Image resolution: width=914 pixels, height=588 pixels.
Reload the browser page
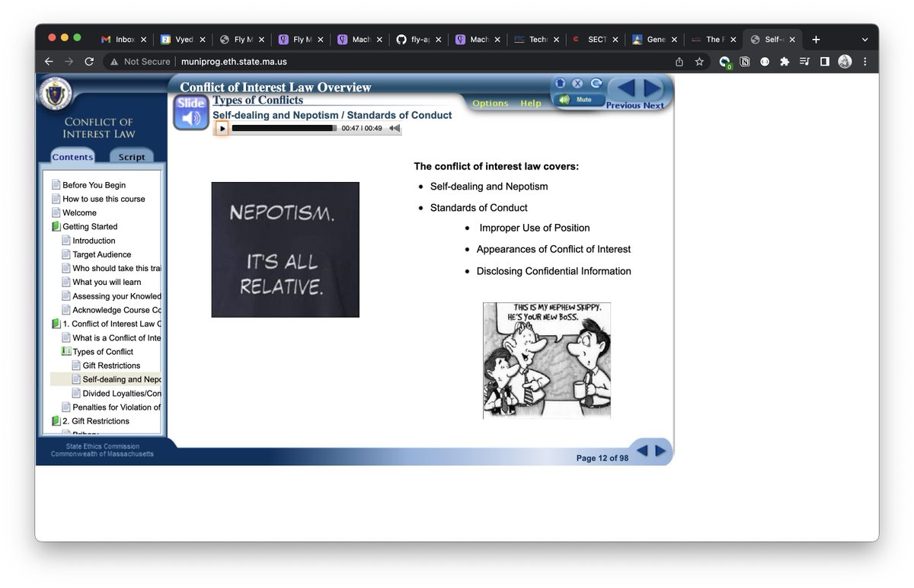[89, 62]
